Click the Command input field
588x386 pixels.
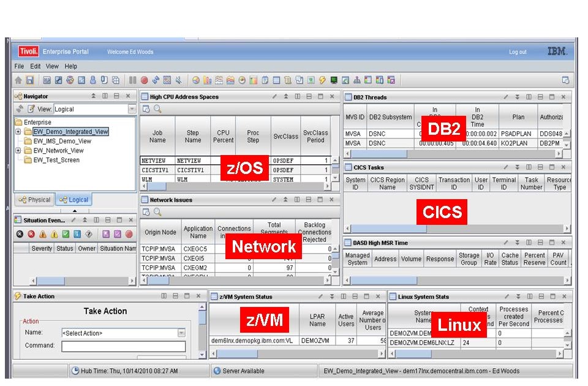(x=123, y=346)
